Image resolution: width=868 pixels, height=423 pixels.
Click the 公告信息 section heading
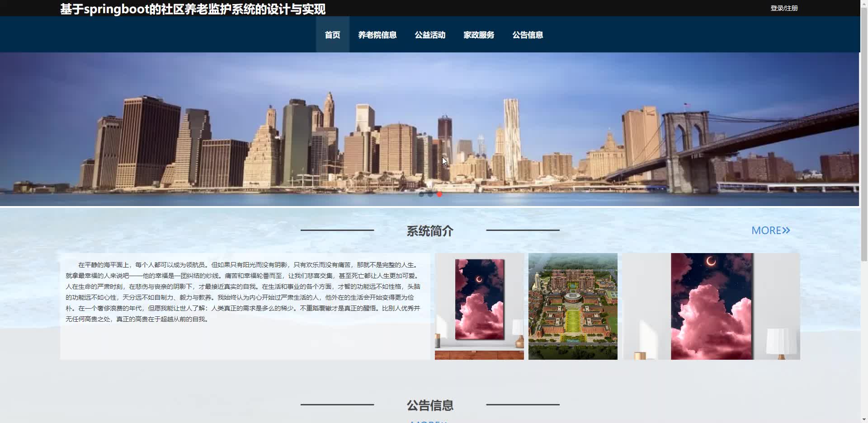pyautogui.click(x=430, y=405)
